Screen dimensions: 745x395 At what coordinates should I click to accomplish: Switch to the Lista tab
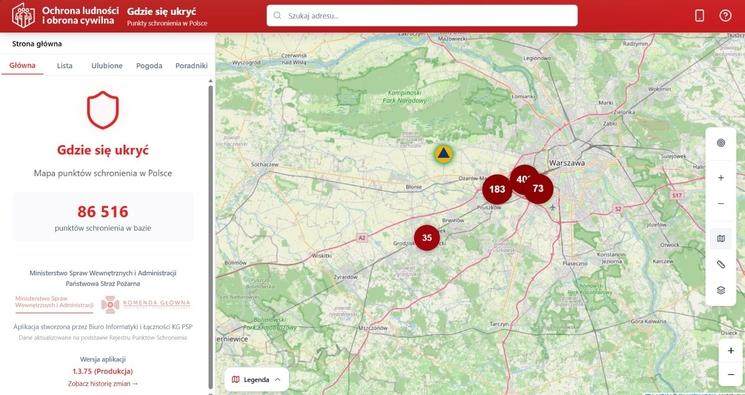point(65,66)
